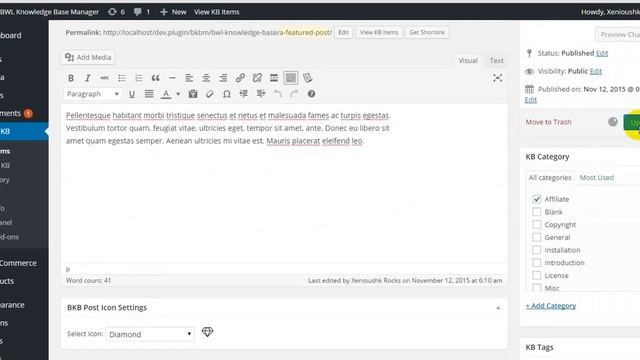Open keyboard shortcuts help

pyautogui.click(x=311, y=94)
